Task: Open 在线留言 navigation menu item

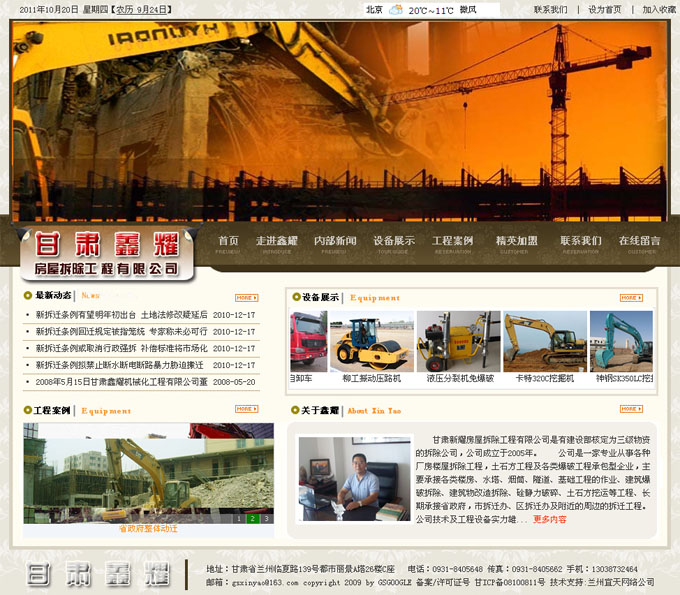Action: coord(639,242)
